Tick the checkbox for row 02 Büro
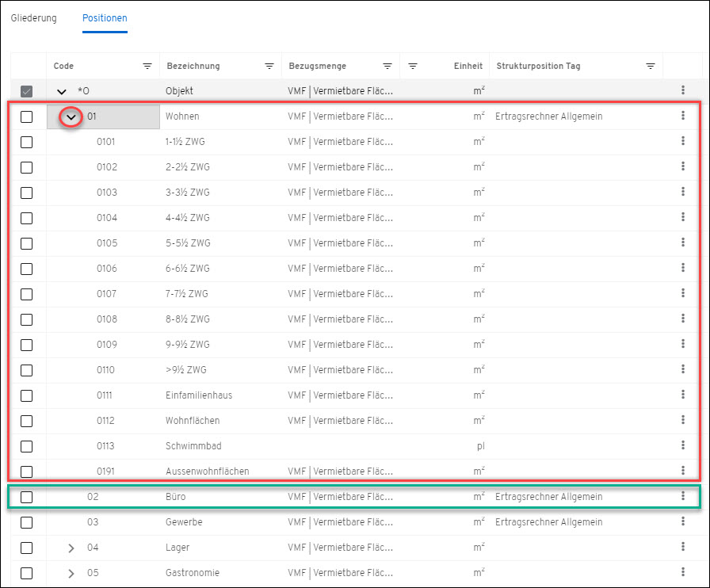This screenshot has height=588, width=710. point(27,497)
